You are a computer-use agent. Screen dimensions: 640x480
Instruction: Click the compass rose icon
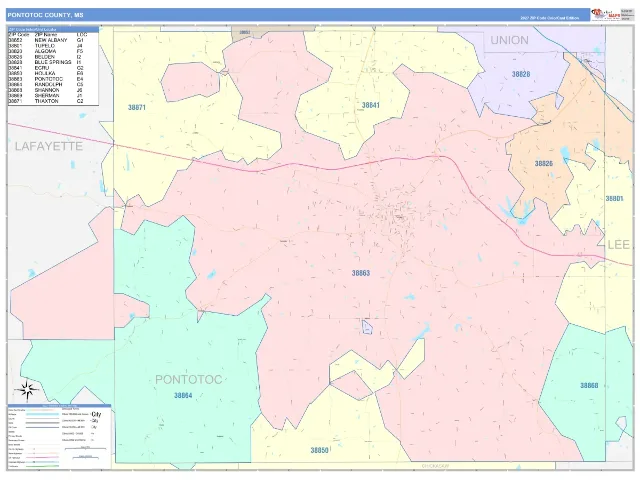point(27,390)
